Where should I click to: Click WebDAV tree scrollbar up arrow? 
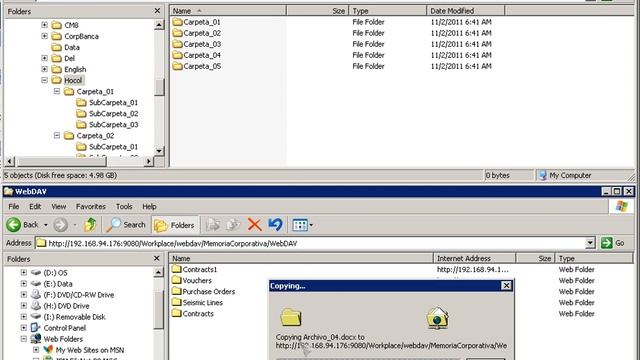pos(158,272)
